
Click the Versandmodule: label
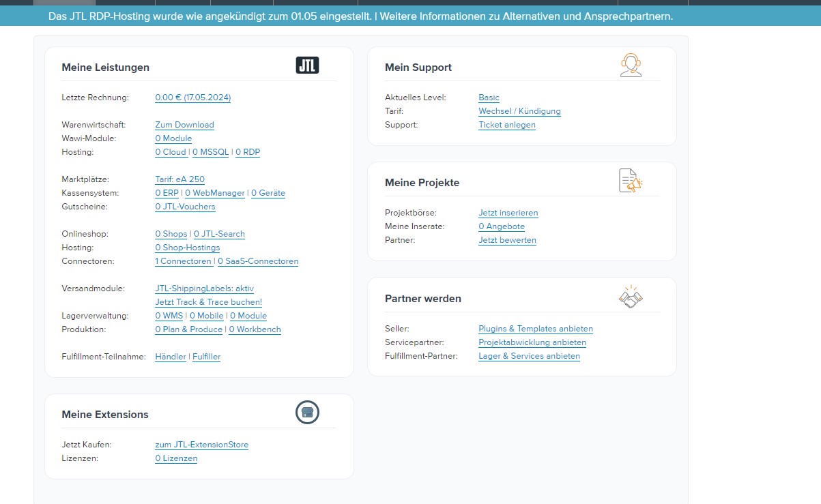coord(93,288)
